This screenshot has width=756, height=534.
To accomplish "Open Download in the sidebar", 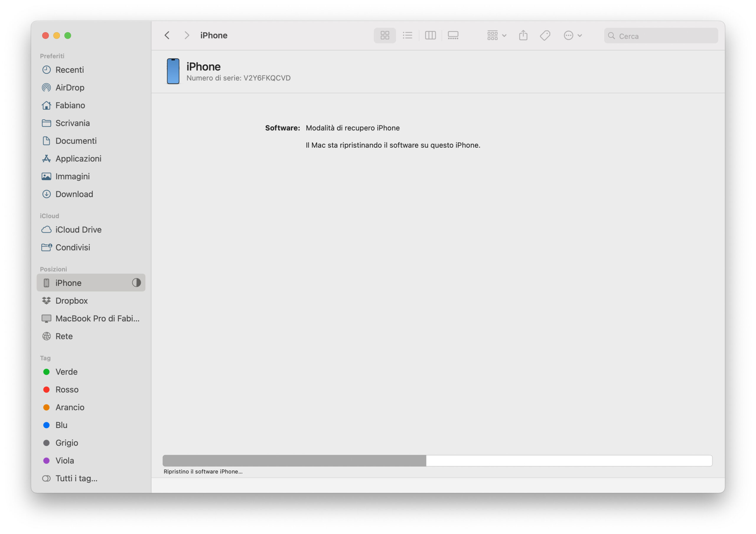I will click(x=91, y=194).
